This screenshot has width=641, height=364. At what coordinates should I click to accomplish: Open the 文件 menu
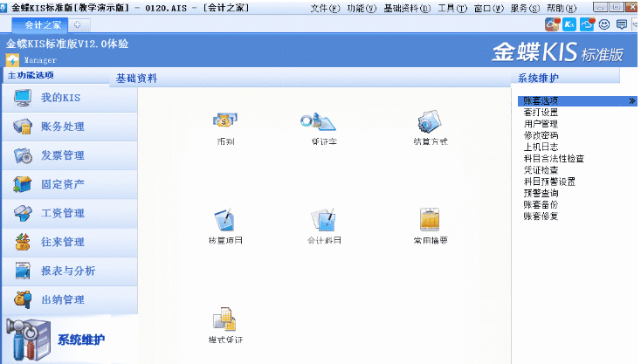[324, 7]
